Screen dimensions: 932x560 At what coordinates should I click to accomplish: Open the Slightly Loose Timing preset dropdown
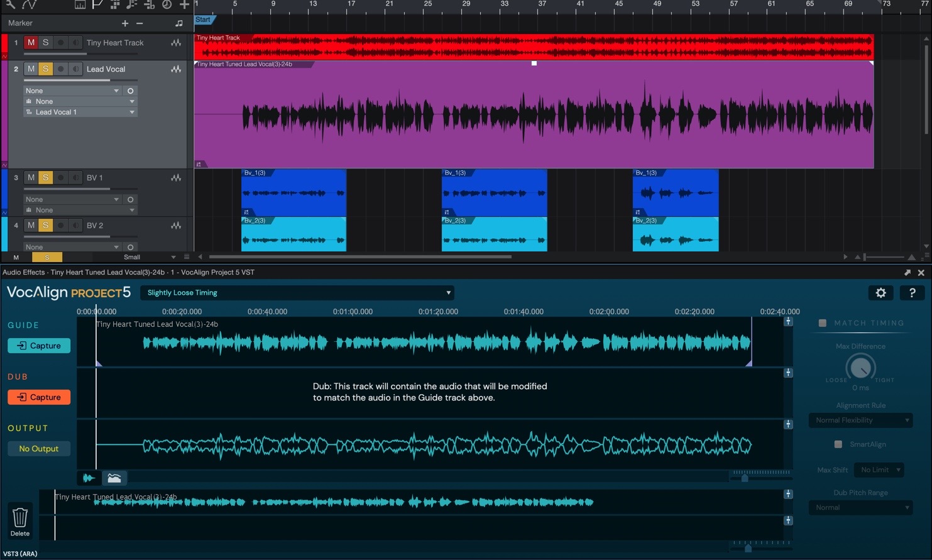click(297, 293)
